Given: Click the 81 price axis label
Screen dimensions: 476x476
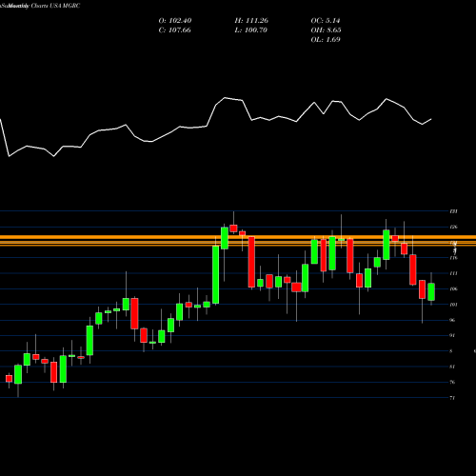Looking at the screenshot, I should (x=452, y=367).
